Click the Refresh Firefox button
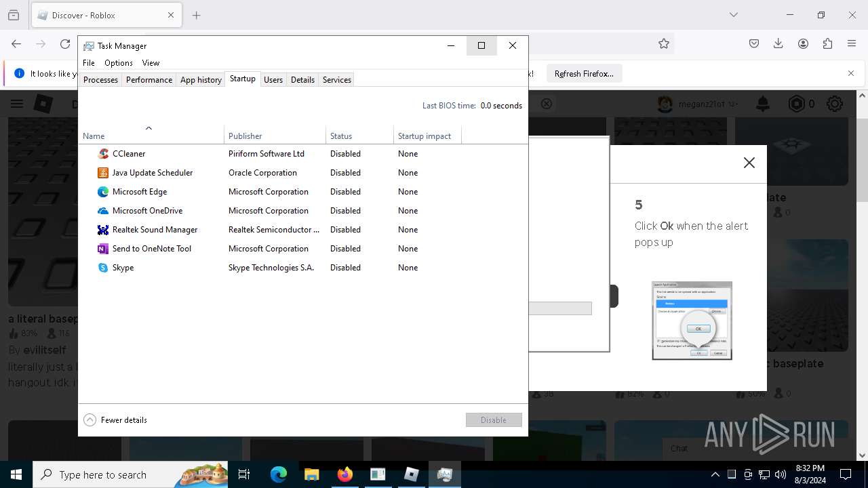 click(x=584, y=74)
